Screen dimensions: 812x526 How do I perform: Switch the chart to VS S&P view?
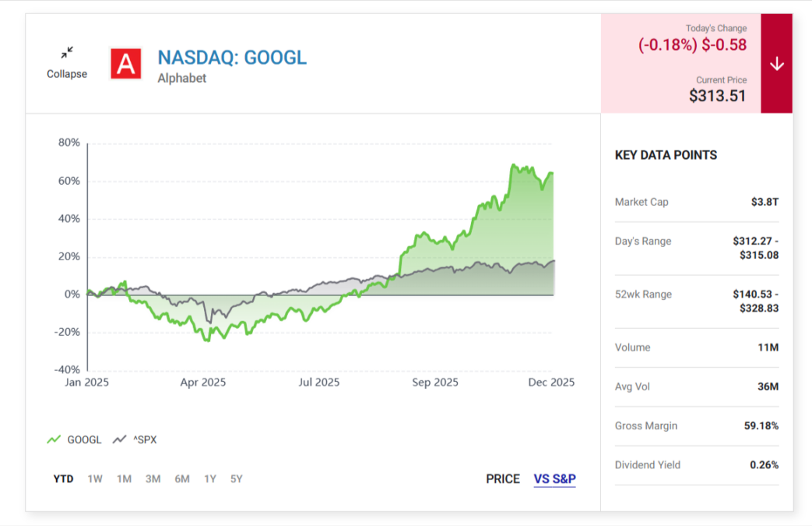[554, 479]
